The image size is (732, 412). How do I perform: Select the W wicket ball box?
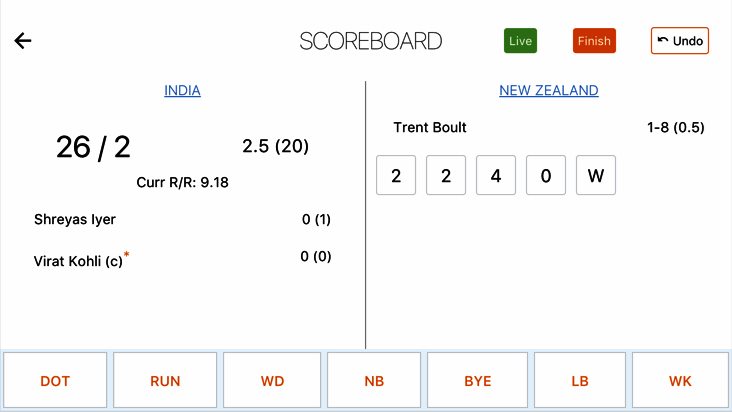[x=596, y=175]
